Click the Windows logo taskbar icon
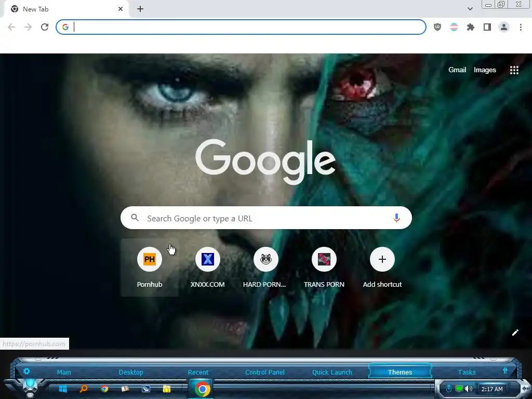Viewport: 532px width, 399px height. 63,389
